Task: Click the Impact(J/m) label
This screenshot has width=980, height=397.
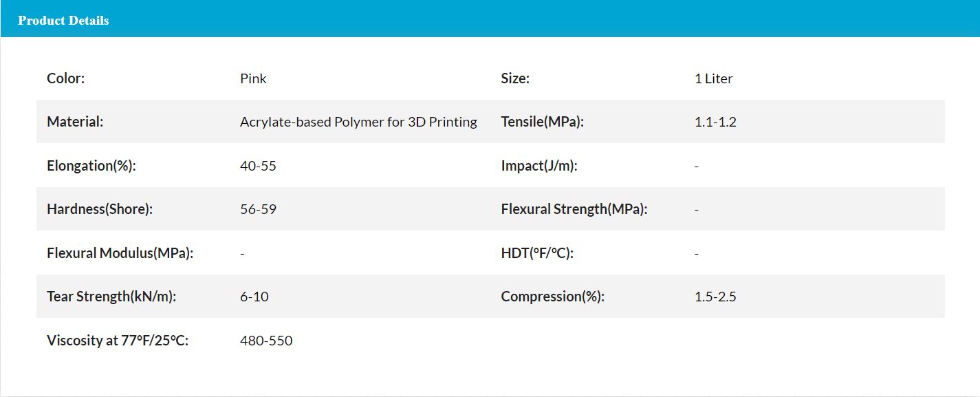Action: click(x=539, y=166)
